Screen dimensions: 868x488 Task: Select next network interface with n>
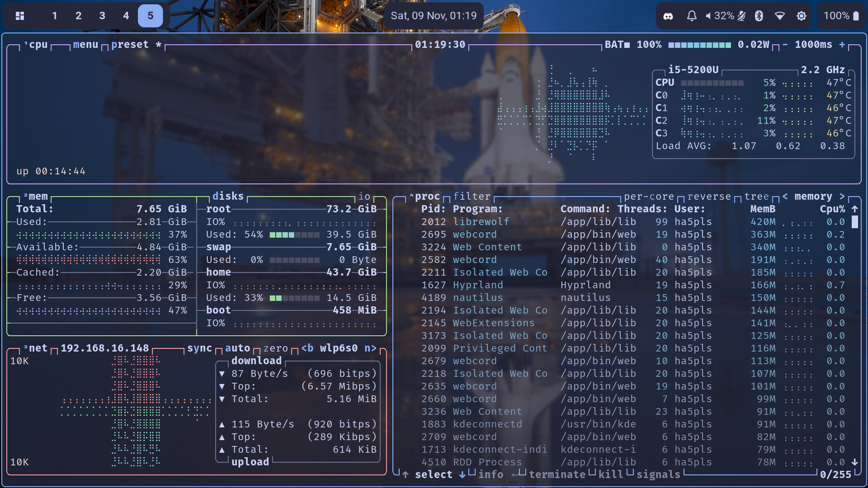click(370, 348)
